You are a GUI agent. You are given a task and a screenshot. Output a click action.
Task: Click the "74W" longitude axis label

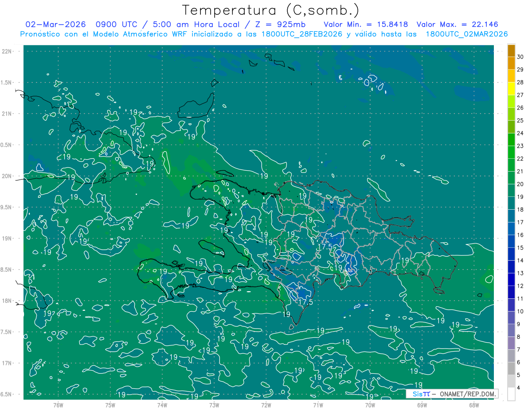(162, 405)
